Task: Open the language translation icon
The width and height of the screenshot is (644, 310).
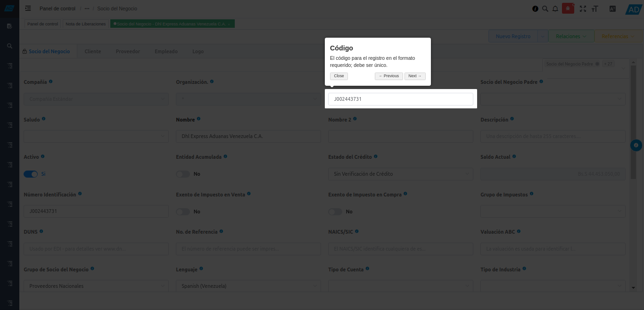Action: coord(612,8)
